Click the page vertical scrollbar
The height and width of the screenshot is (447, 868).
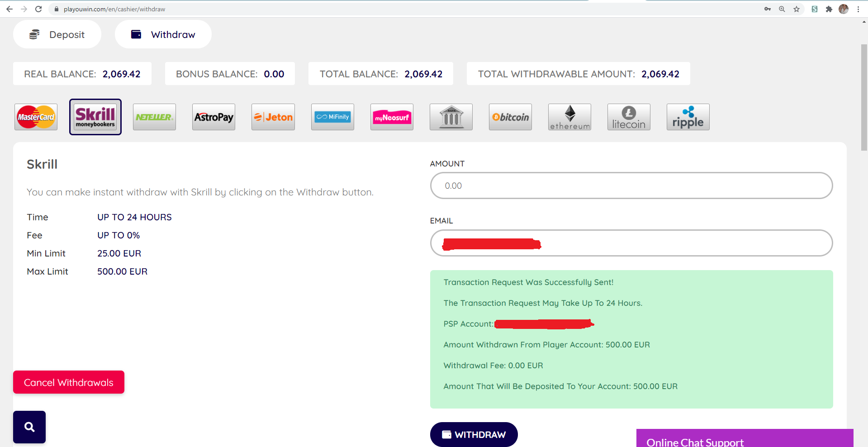click(864, 97)
